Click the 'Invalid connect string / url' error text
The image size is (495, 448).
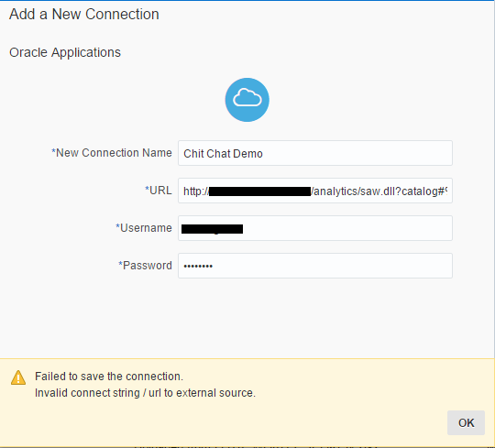pos(145,393)
